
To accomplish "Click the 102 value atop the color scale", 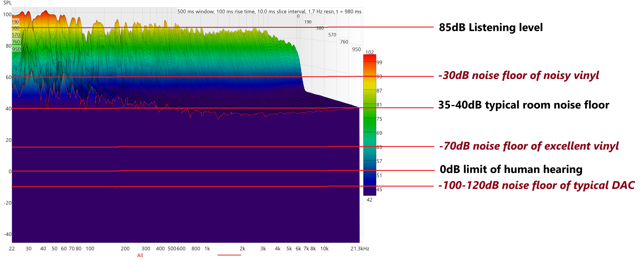I will 369,52.
